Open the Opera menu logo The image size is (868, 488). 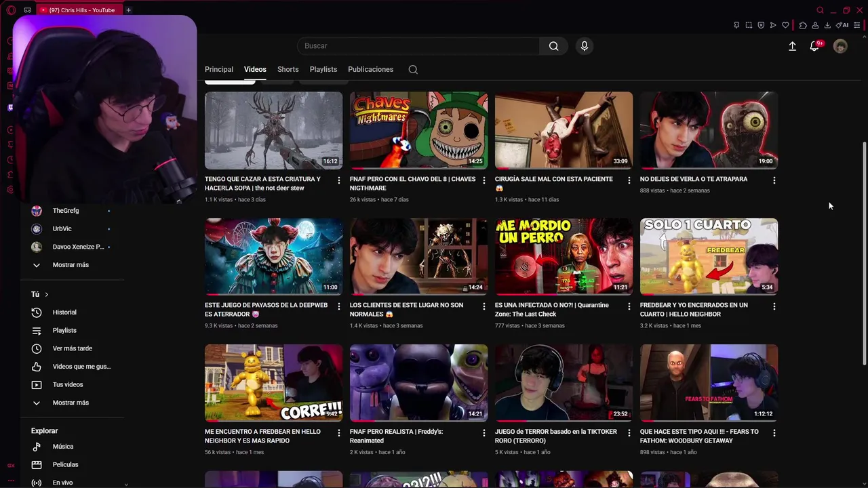tap(11, 10)
